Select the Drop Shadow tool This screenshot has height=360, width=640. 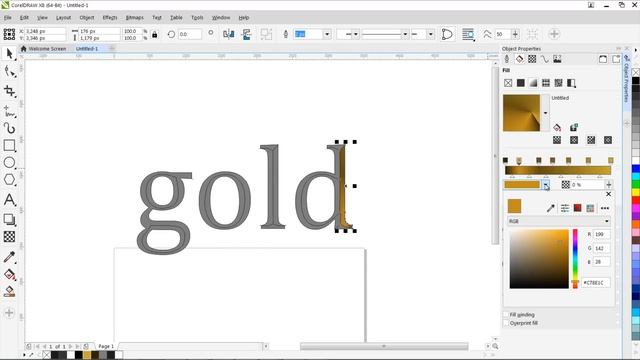(x=9, y=219)
